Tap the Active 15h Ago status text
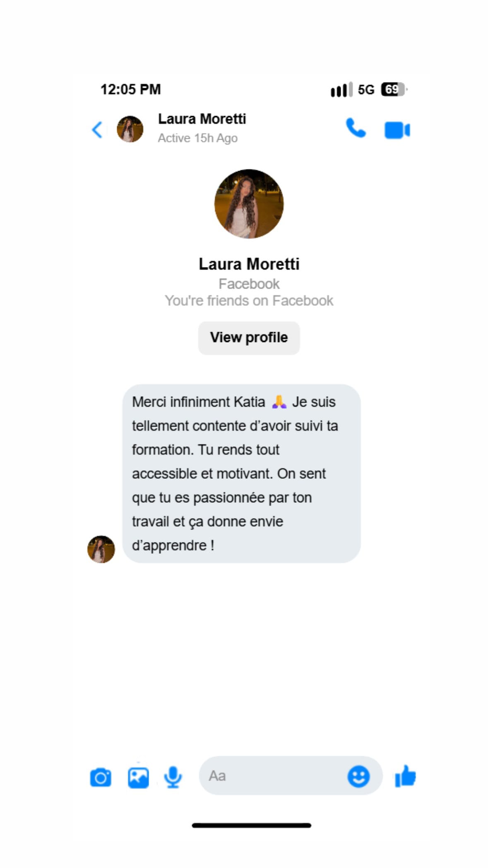 [x=198, y=138]
